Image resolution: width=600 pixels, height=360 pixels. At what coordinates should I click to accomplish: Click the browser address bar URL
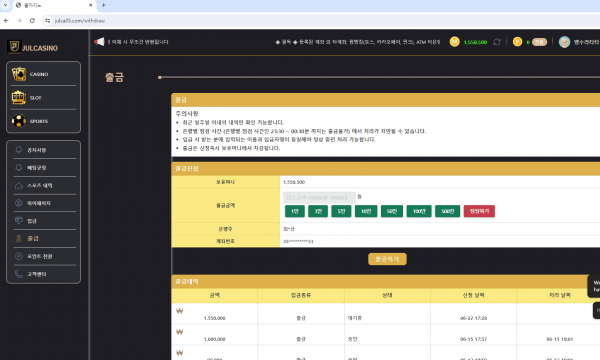pos(80,21)
